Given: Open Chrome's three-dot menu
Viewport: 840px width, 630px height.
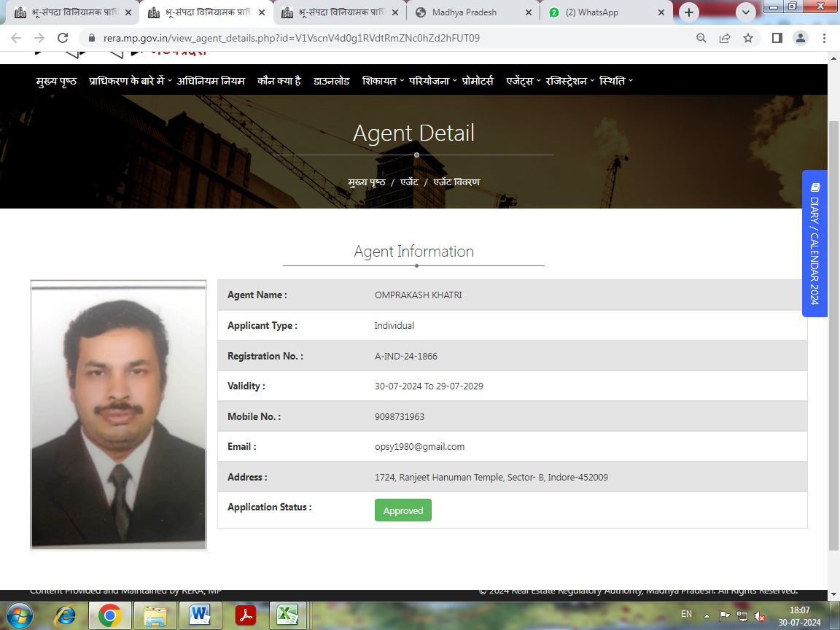Looking at the screenshot, I should click(x=825, y=38).
